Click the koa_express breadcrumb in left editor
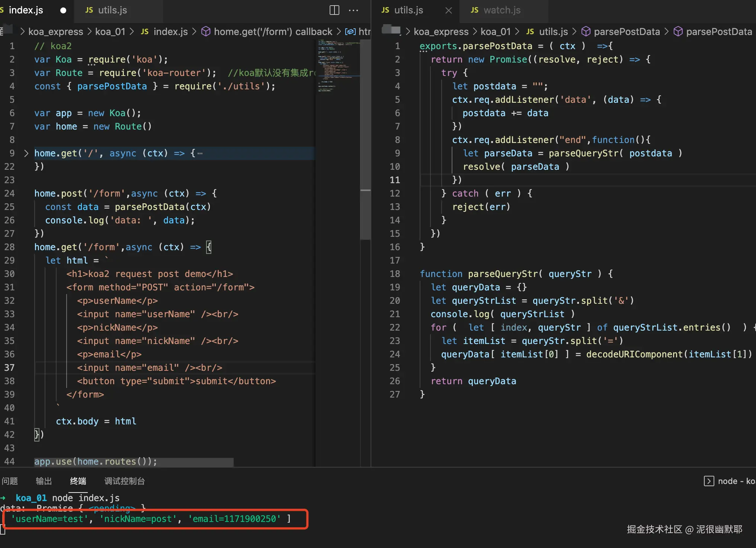Image resolution: width=756 pixels, height=548 pixels. point(56,32)
